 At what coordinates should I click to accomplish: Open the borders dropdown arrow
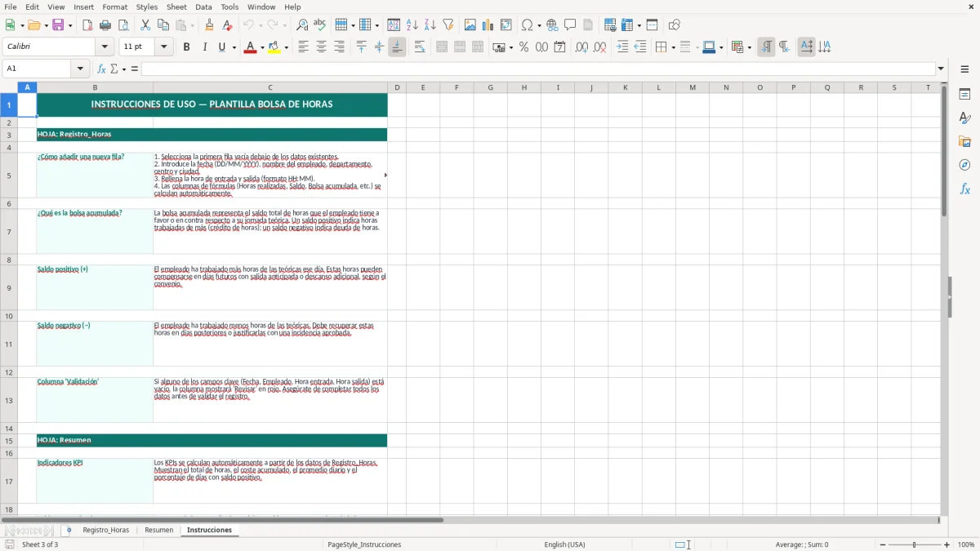673,47
